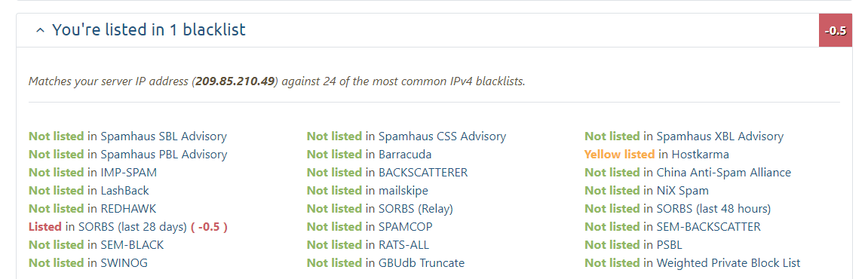Image resolution: width=868 pixels, height=279 pixels.
Task: Open the 'You're listed in 1 blacklist' heading
Action: click(149, 30)
